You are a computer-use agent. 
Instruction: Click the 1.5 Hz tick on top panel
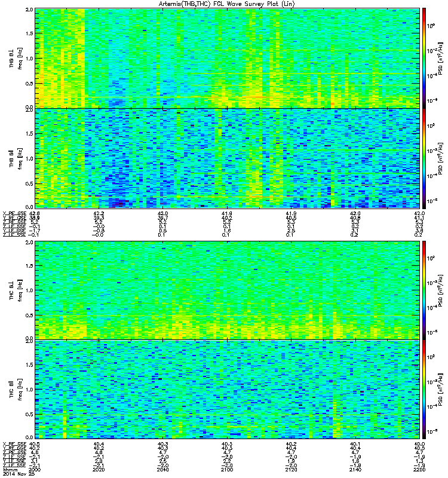coord(29,33)
